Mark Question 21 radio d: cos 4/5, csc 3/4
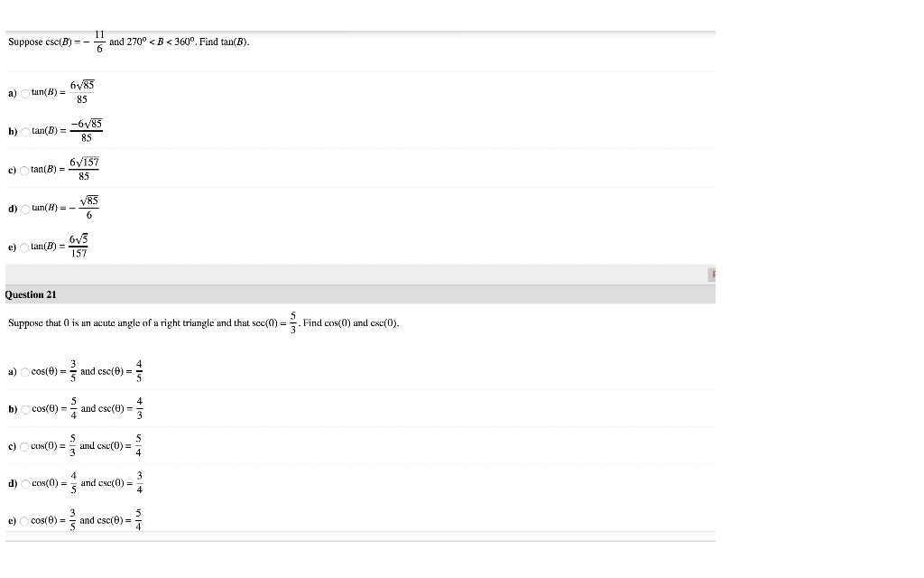Screen dimensions: 924x578 [x=25, y=484]
